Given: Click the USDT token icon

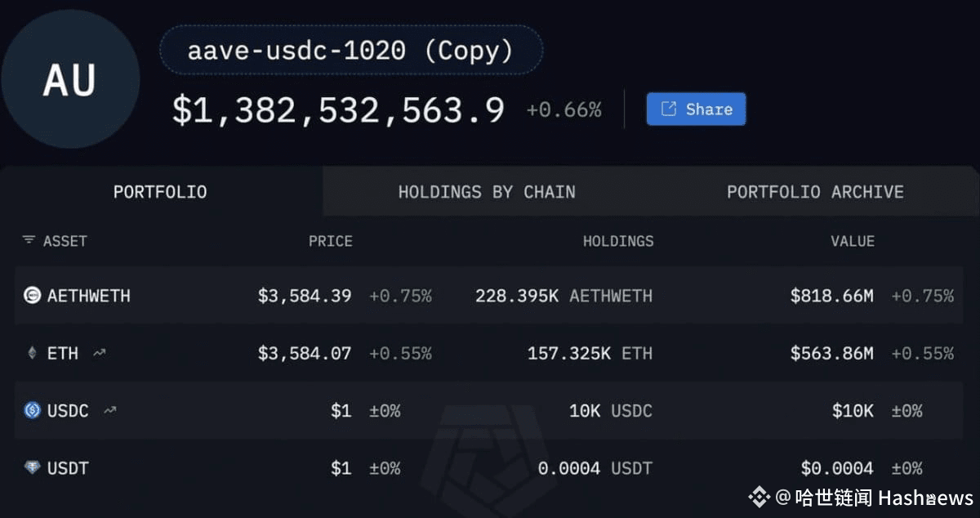Looking at the screenshot, I should 32,468.
